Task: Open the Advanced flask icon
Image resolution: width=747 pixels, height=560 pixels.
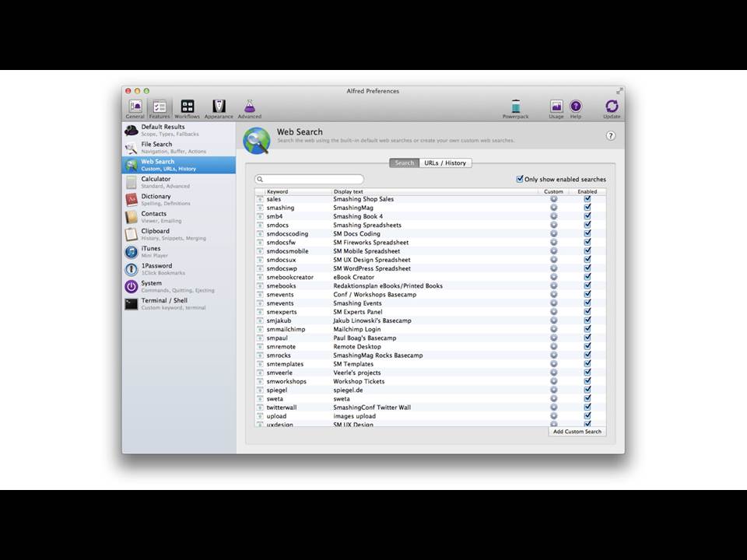Action: [250, 109]
